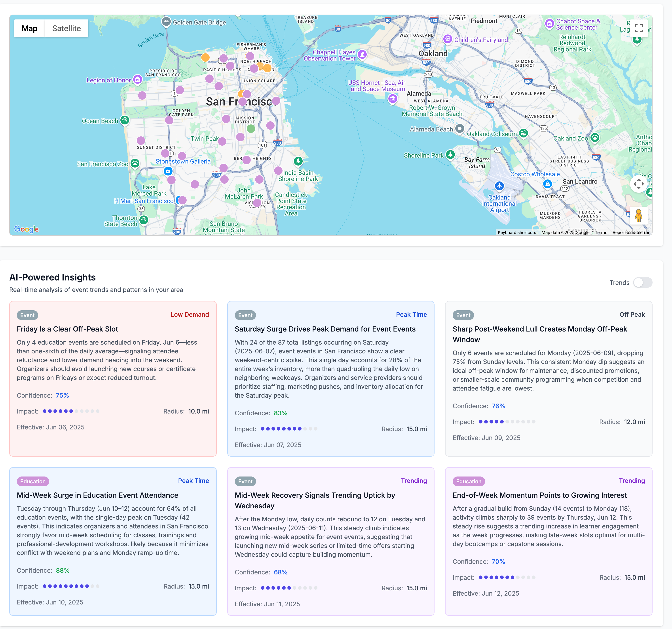The width and height of the screenshot is (672, 629).
Task: Open the map Terms link
Action: (x=601, y=232)
